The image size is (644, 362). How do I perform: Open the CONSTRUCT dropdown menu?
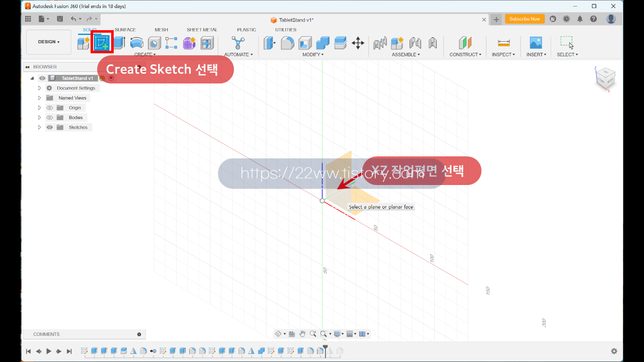coord(465,54)
